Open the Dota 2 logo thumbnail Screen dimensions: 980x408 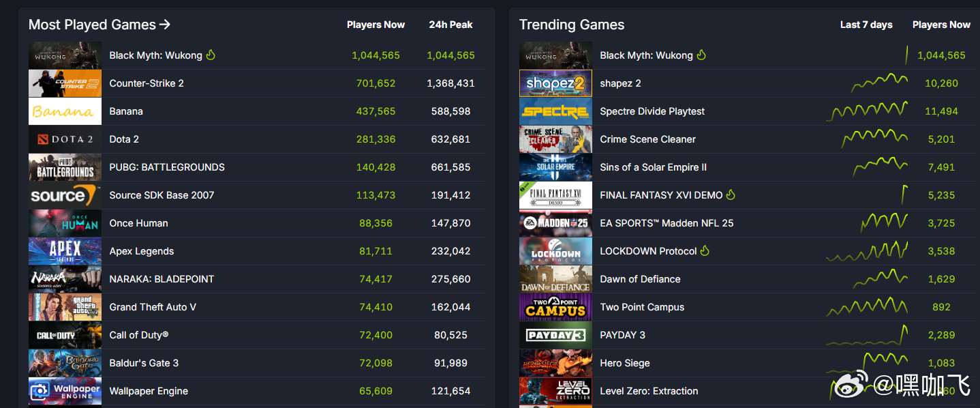tap(65, 139)
